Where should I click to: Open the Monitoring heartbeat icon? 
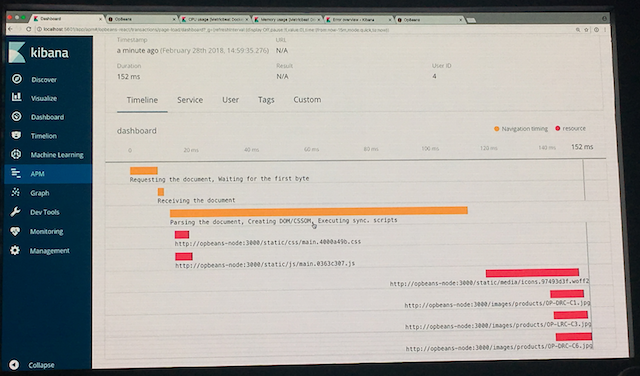pos(15,231)
